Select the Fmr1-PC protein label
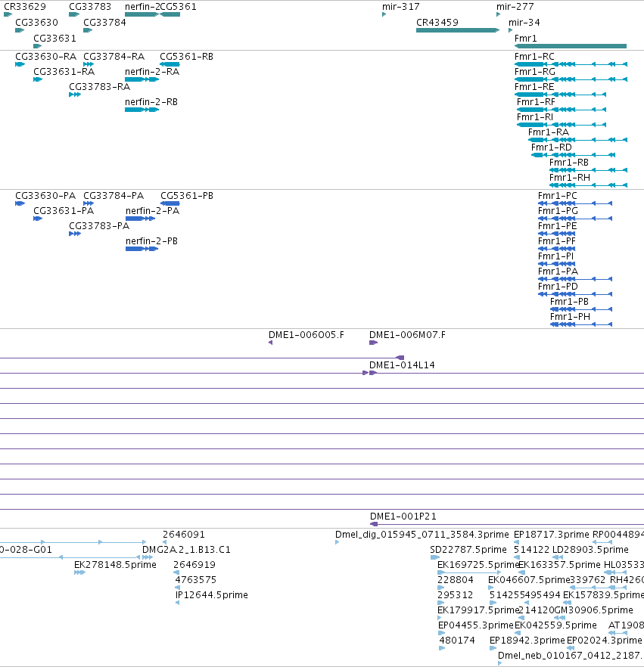644x667 pixels. pos(558,196)
